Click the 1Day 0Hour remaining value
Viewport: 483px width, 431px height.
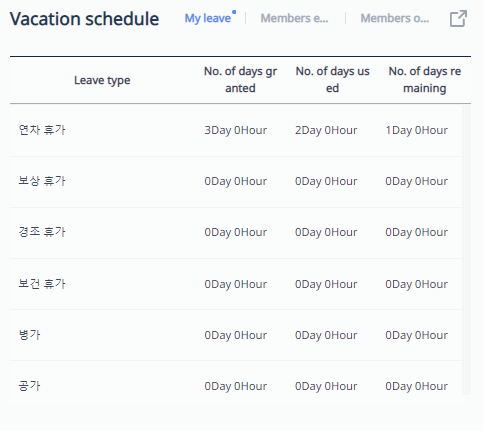[417, 130]
